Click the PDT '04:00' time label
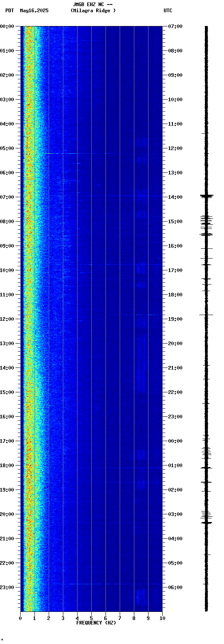224x644 pixels. (x=7, y=124)
